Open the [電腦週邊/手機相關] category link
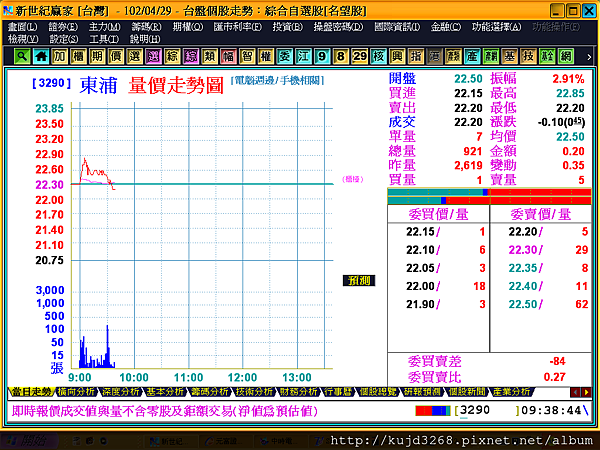The width and height of the screenshot is (600, 450). click(x=277, y=80)
